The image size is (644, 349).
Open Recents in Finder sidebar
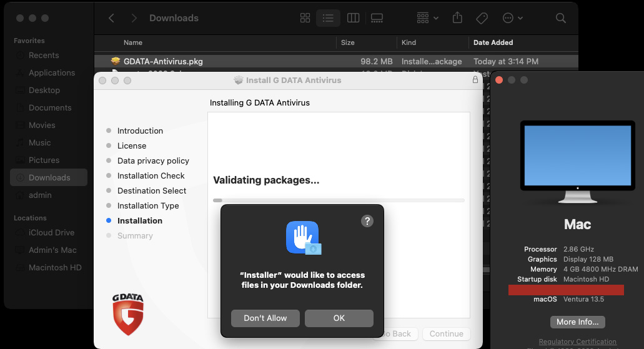[44, 55]
